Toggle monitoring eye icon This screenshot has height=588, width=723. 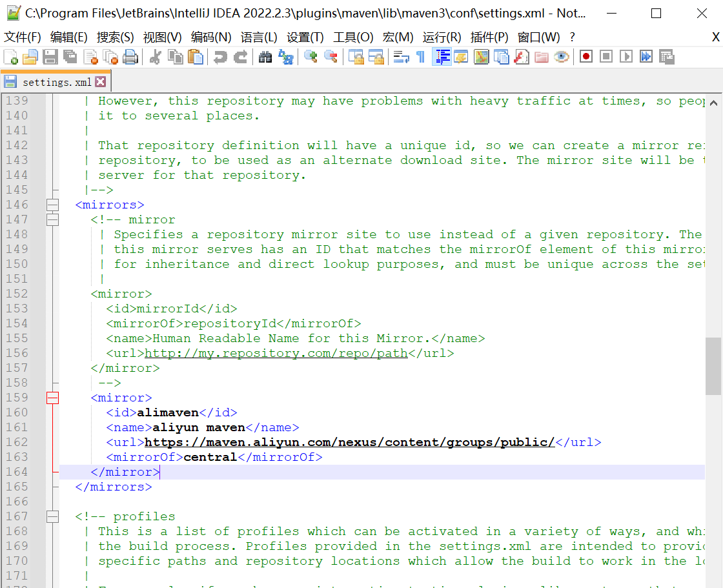562,57
